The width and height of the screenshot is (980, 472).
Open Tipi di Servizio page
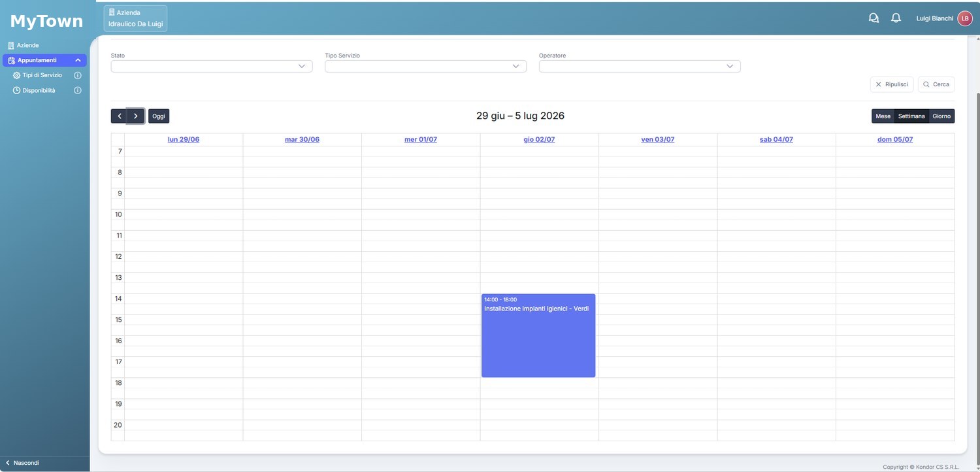(x=42, y=75)
